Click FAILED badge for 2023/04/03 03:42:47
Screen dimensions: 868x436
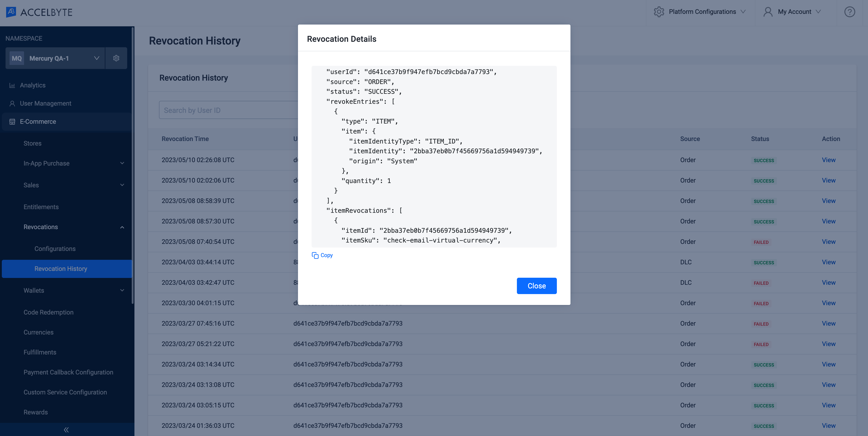pyautogui.click(x=761, y=283)
